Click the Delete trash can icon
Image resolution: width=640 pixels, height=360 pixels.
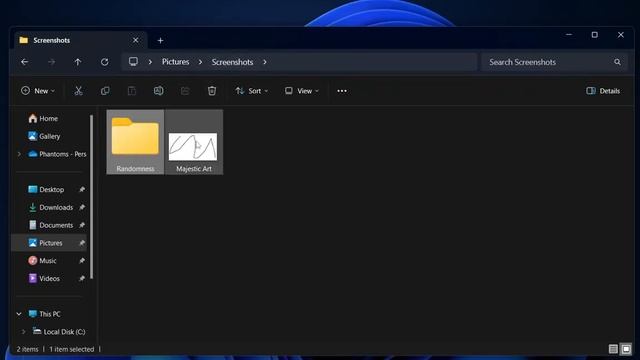coord(211,91)
